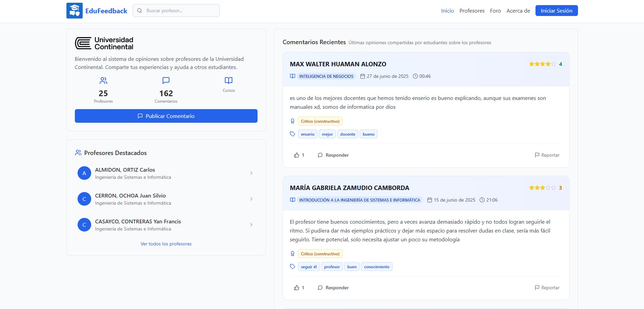Click the docente keyword tag
644x309 pixels.
[348, 134]
